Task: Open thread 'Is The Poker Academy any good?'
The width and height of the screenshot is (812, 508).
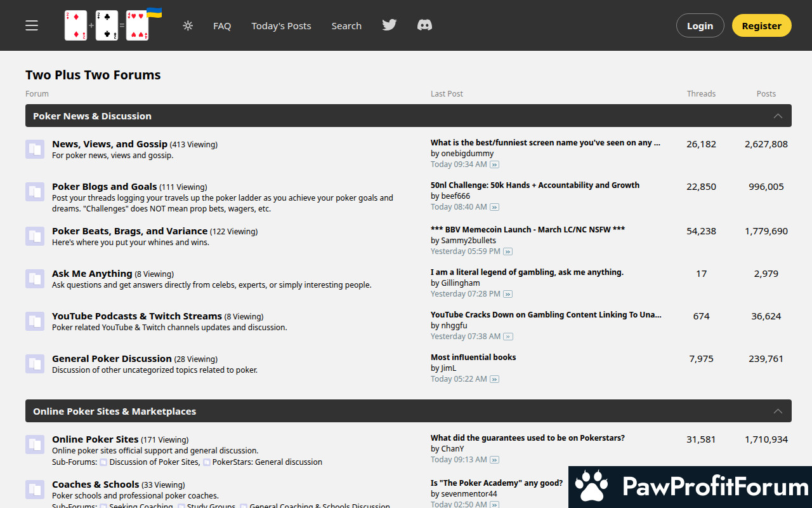Action: tap(497, 483)
